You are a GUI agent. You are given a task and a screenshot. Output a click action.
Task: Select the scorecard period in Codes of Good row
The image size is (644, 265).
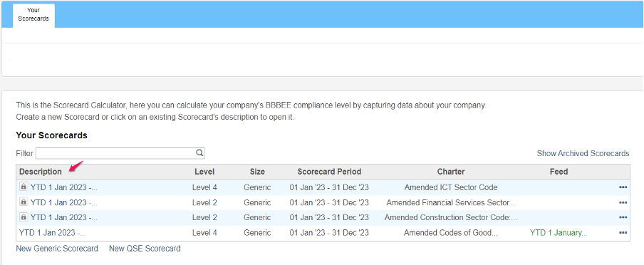click(329, 232)
